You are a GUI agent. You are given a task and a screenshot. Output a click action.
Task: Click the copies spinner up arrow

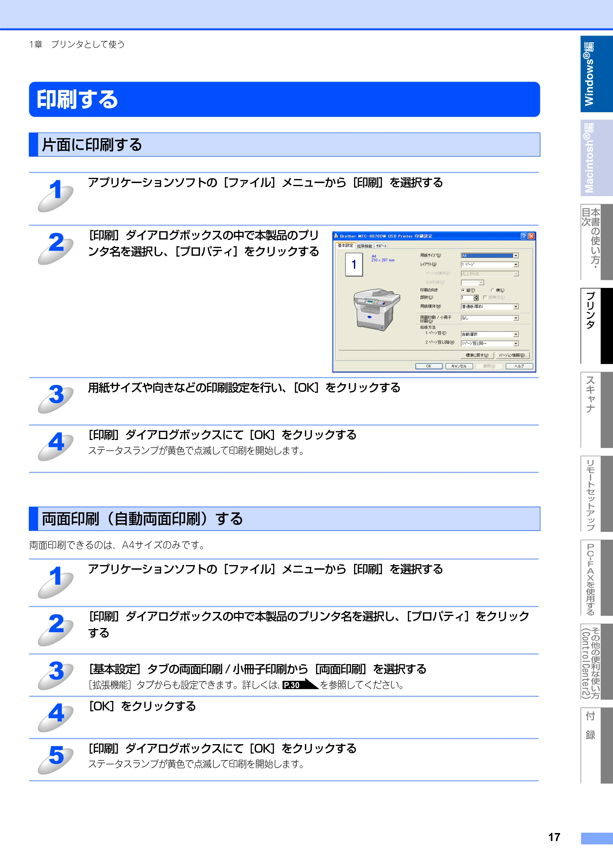point(476,296)
